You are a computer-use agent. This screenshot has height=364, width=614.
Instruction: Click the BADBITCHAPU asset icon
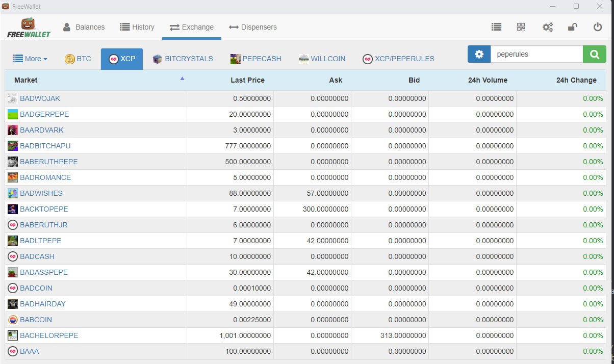[13, 146]
